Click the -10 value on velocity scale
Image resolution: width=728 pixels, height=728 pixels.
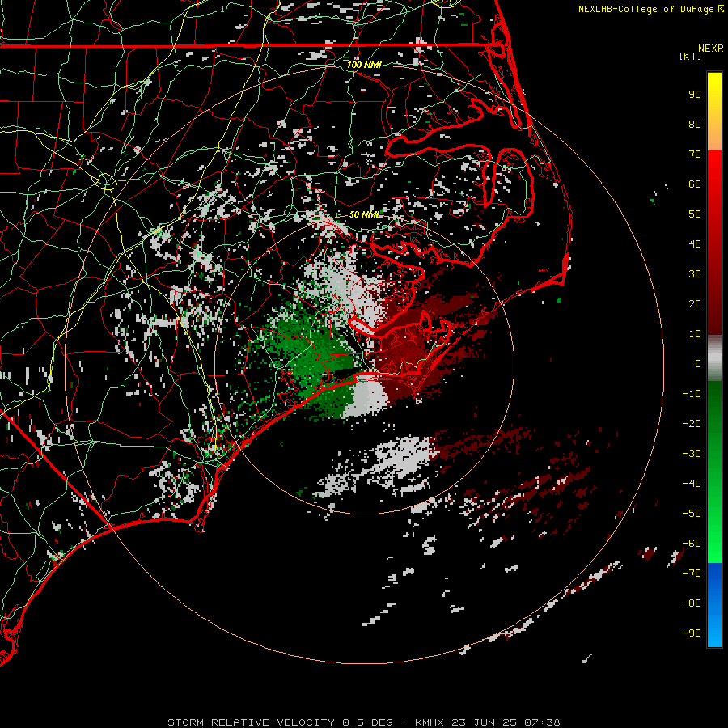pos(692,394)
